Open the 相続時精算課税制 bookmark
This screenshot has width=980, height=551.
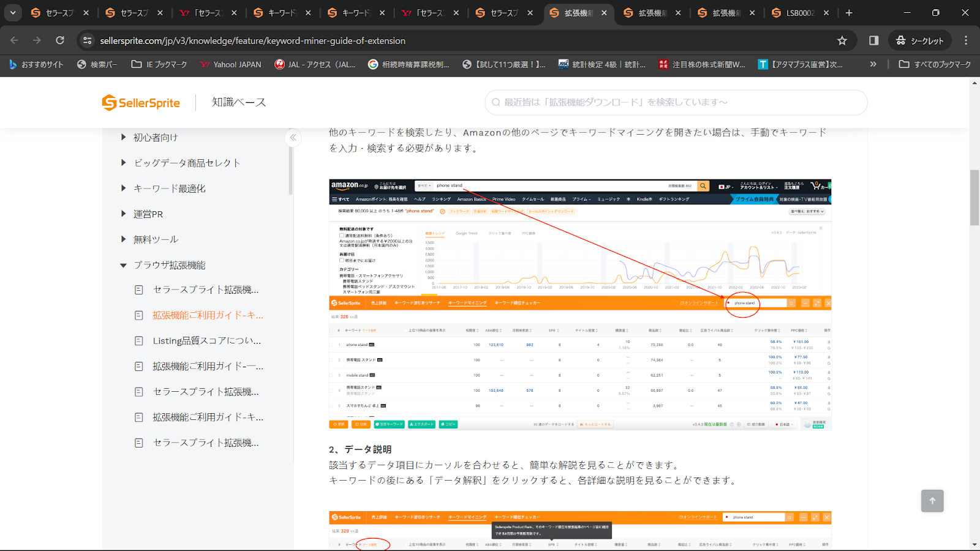coord(409,64)
